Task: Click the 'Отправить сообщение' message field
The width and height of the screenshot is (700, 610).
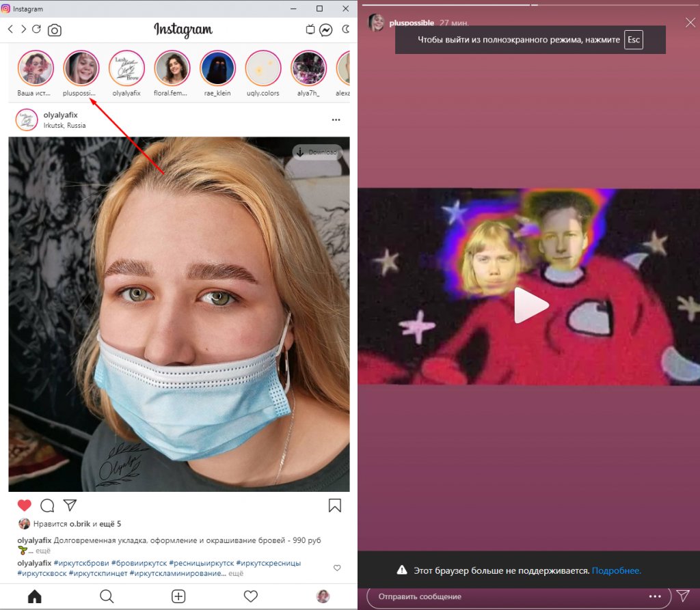Action: coord(506,596)
